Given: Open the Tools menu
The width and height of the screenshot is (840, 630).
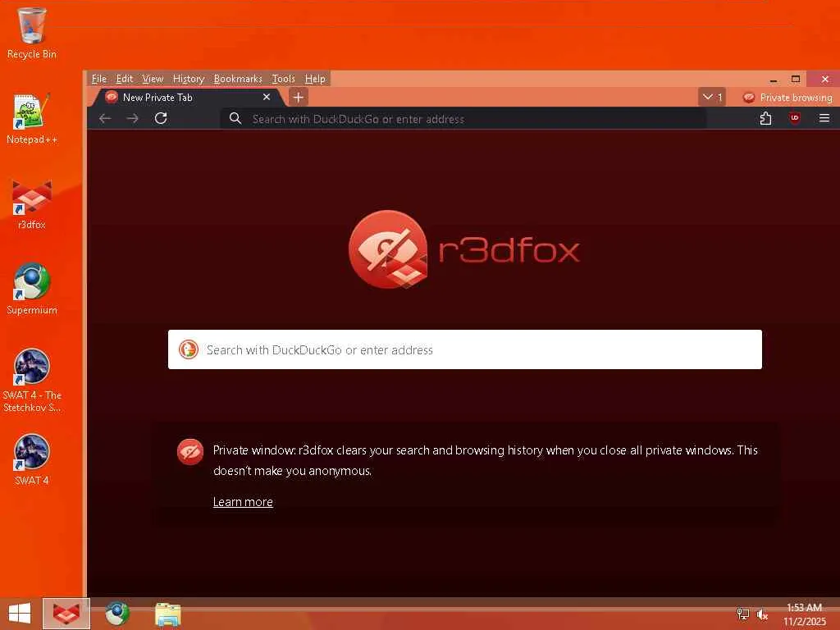Looking at the screenshot, I should (x=283, y=79).
